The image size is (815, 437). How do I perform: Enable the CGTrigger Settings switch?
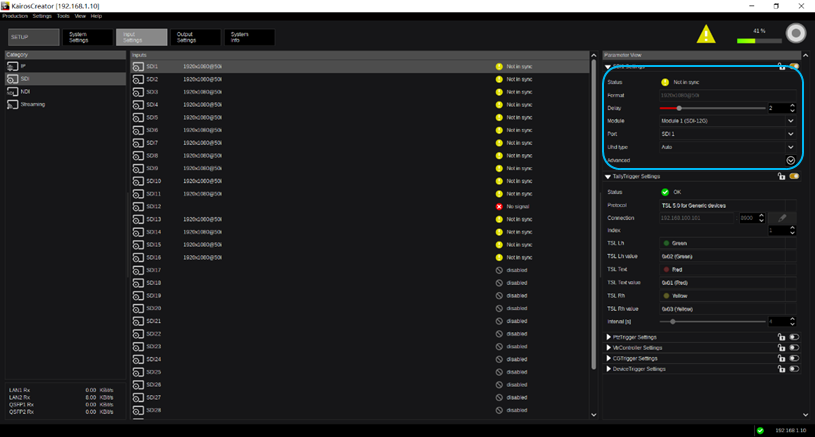pyautogui.click(x=794, y=359)
